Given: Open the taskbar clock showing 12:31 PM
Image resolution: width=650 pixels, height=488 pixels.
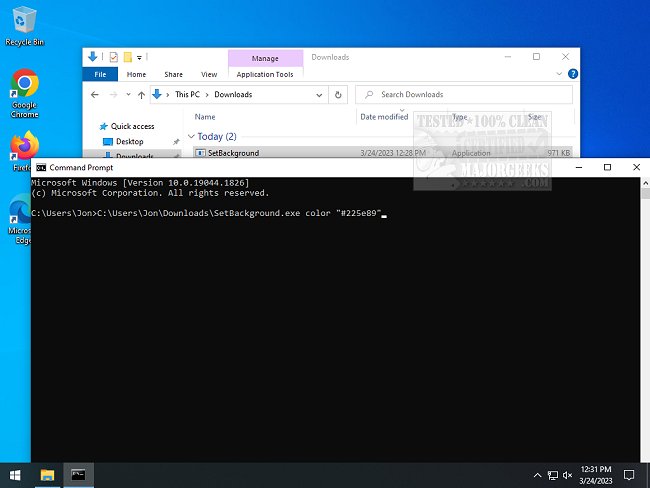Looking at the screenshot, I should click(x=596, y=475).
